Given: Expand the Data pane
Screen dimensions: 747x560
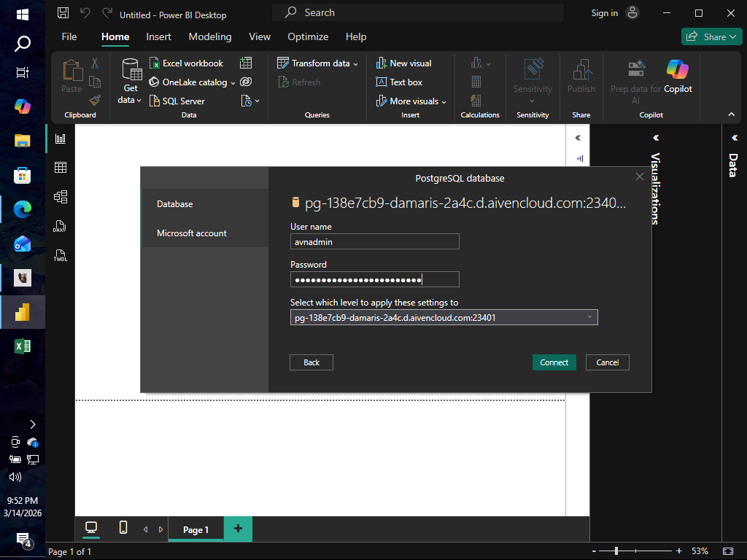Looking at the screenshot, I should [x=734, y=138].
